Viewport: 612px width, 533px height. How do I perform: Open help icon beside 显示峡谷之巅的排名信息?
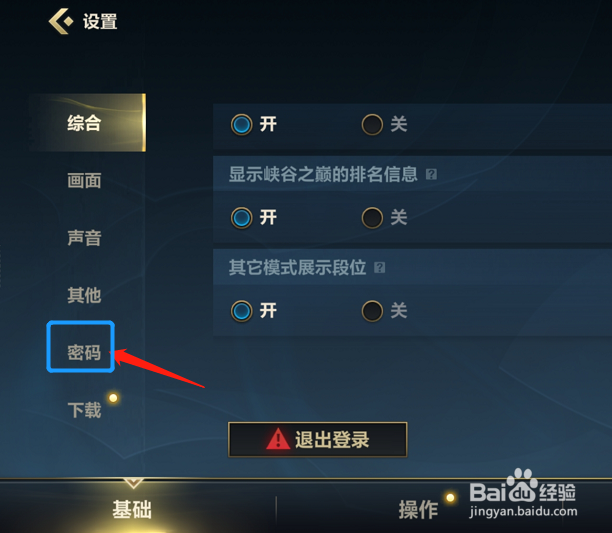point(431,174)
